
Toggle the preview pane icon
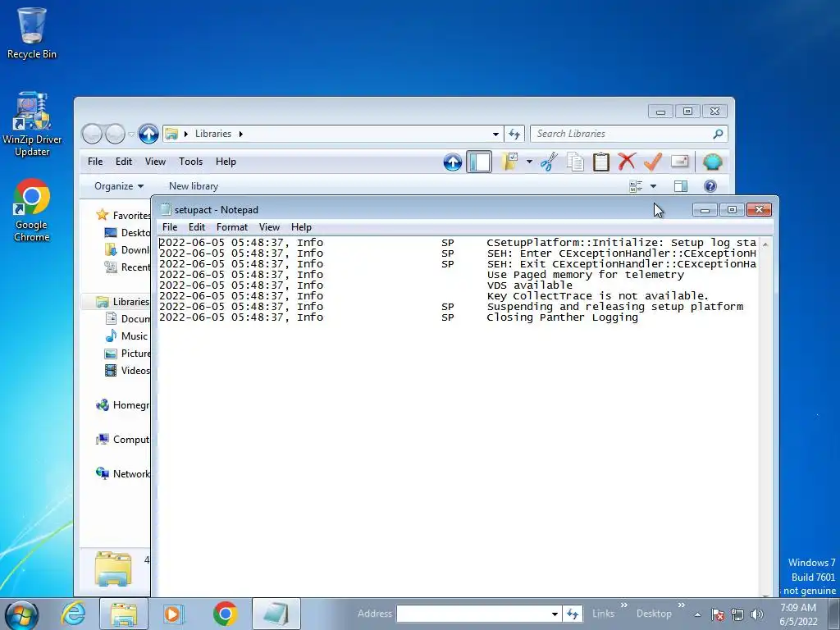point(681,186)
